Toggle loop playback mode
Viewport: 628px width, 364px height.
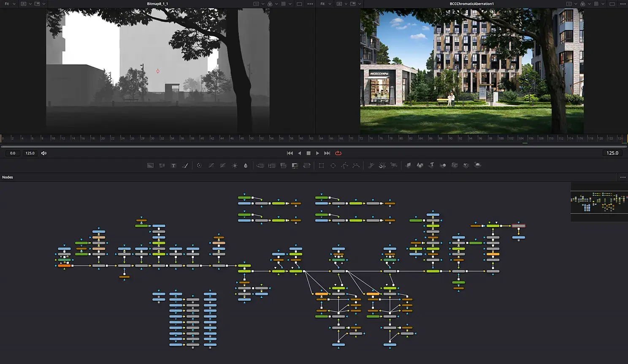pos(338,153)
